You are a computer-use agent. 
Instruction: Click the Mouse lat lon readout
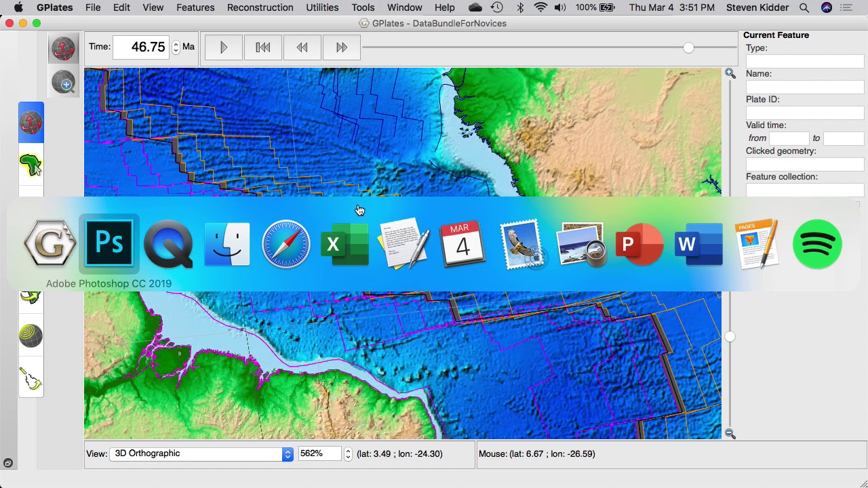point(537,453)
